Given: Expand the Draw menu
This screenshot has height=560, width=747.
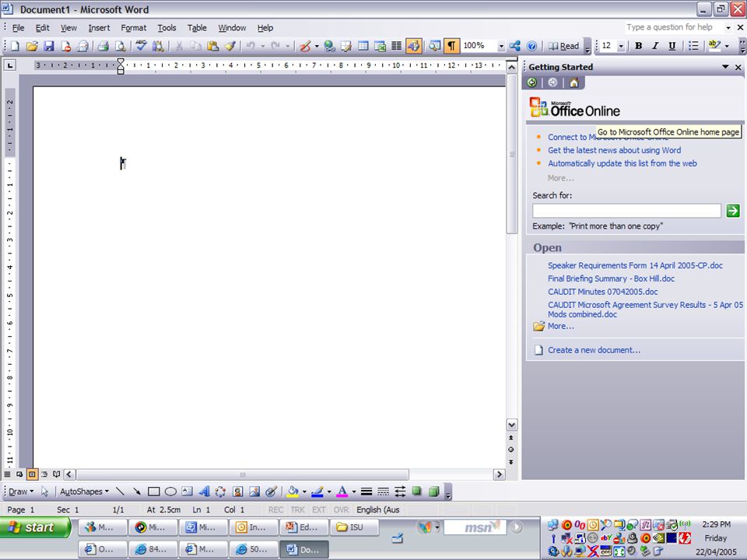Looking at the screenshot, I should tap(21, 492).
